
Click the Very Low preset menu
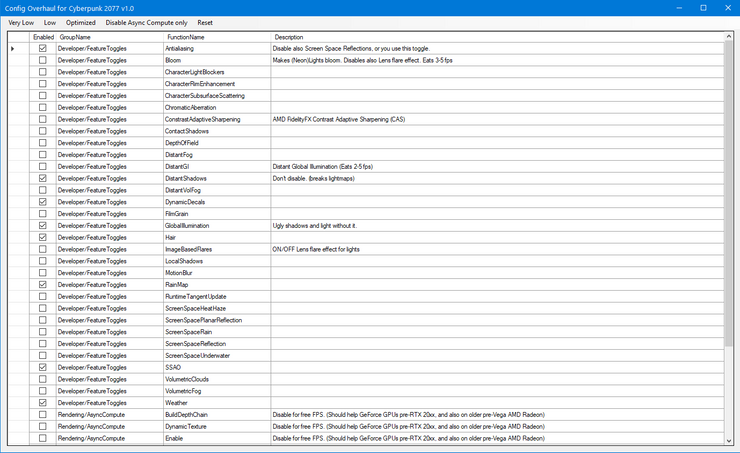point(20,22)
